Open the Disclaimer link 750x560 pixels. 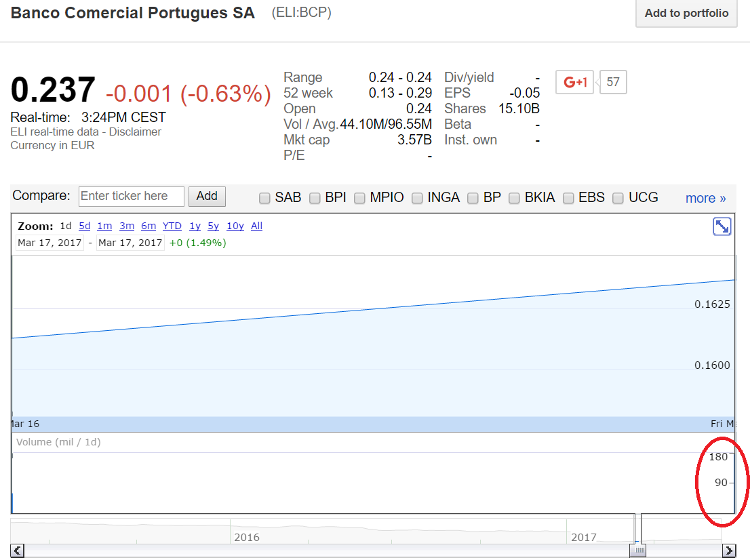135,132
